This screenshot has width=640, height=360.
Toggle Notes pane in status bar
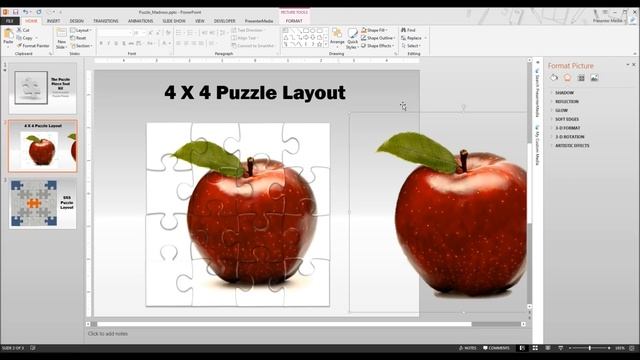click(467, 348)
